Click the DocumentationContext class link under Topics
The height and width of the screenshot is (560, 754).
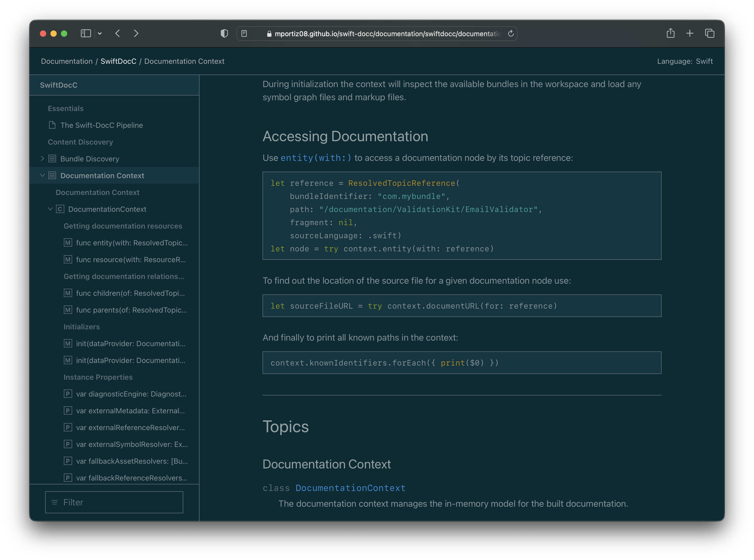[x=350, y=488]
